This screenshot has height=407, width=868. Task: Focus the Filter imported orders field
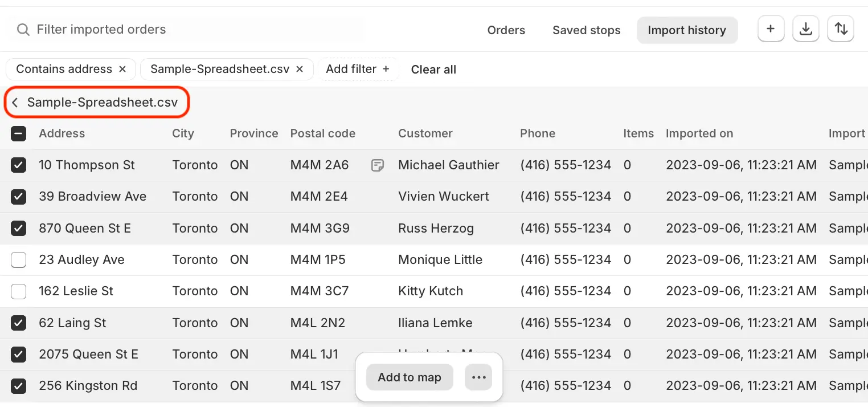point(188,30)
